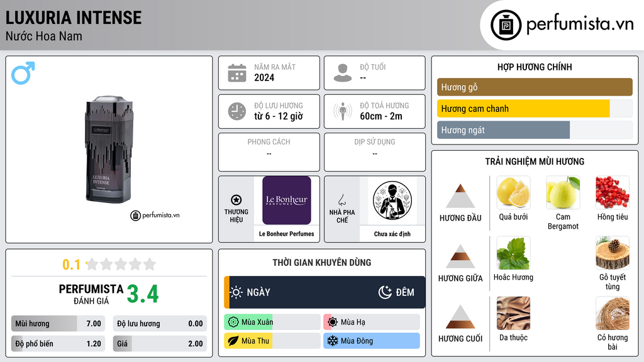This screenshot has width=644, height=362.
Task: Click the perfumista.vn bottle logo icon
Action: point(506,25)
